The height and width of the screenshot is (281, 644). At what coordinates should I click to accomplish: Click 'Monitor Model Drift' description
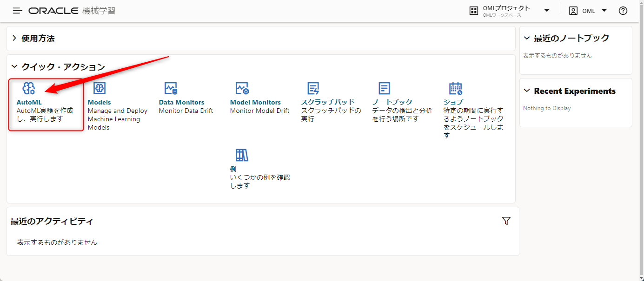[x=259, y=111]
